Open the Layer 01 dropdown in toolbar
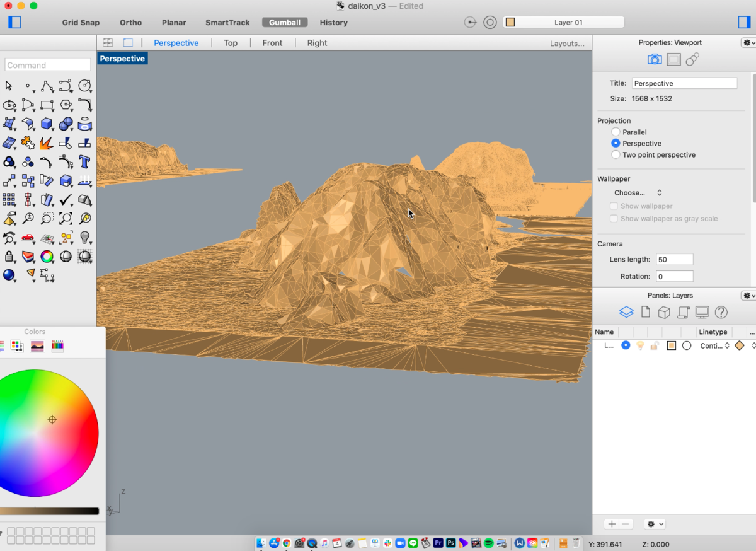The width and height of the screenshot is (756, 551). (x=564, y=22)
